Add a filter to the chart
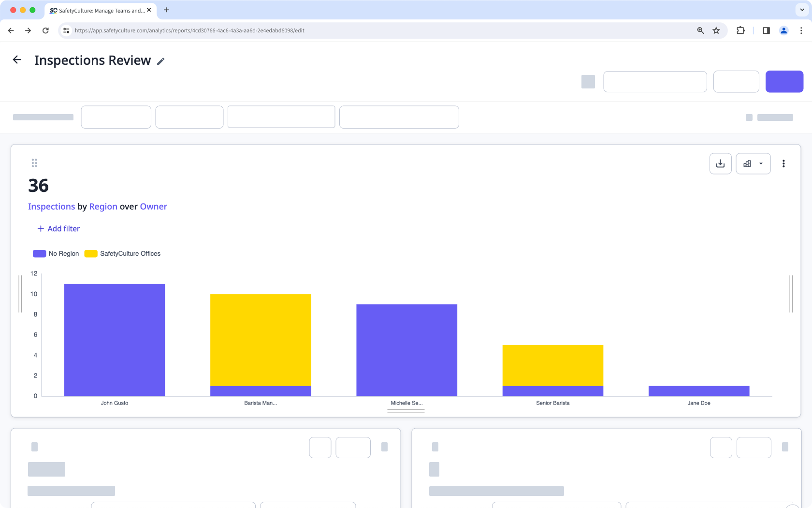The height and width of the screenshot is (508, 812). (x=58, y=229)
